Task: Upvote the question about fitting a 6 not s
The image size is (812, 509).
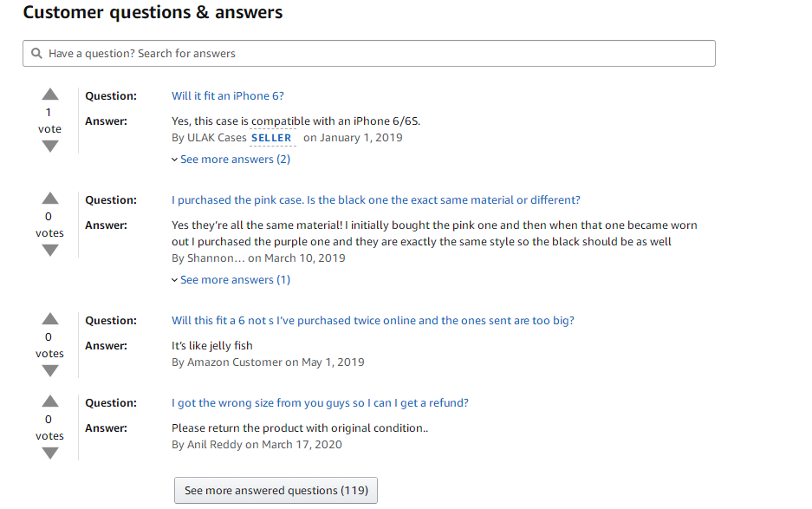Action: pos(50,319)
